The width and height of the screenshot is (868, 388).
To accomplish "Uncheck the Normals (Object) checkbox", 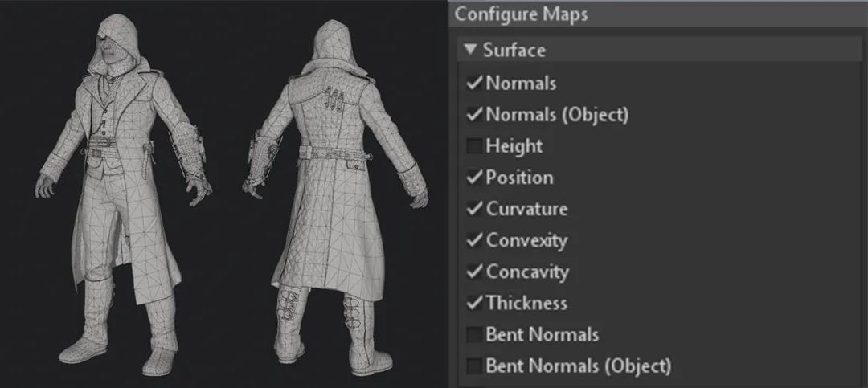I will [474, 115].
